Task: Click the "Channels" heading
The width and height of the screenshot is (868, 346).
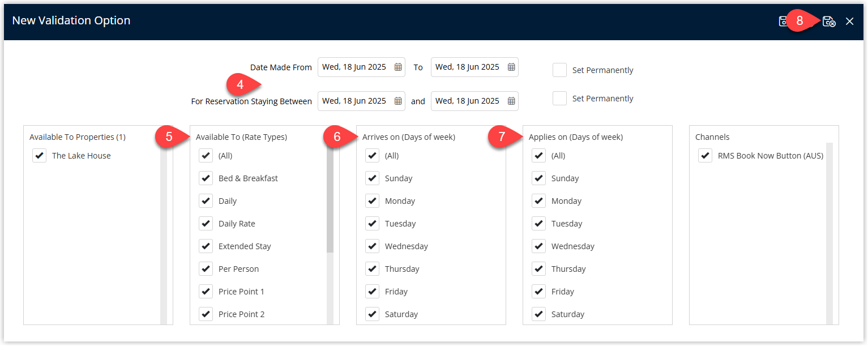Action: [712, 137]
